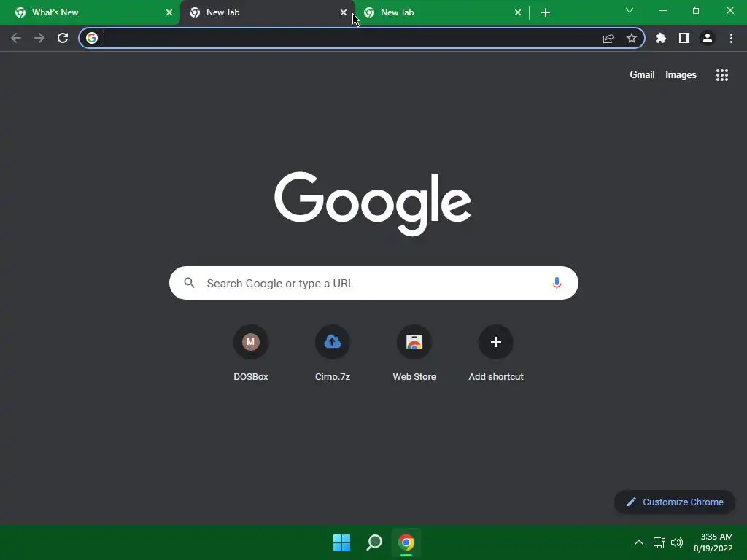
Task: Open the Extensions puzzle icon
Action: coord(661,38)
